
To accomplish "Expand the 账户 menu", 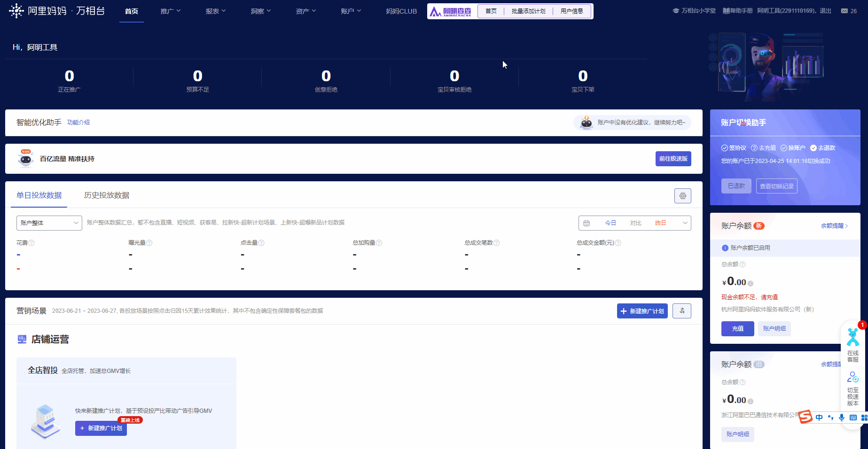I will point(351,11).
